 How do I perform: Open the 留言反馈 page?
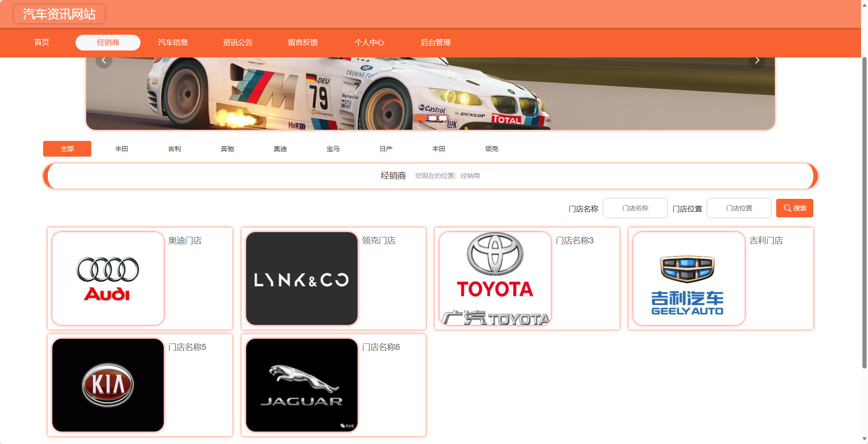(303, 43)
